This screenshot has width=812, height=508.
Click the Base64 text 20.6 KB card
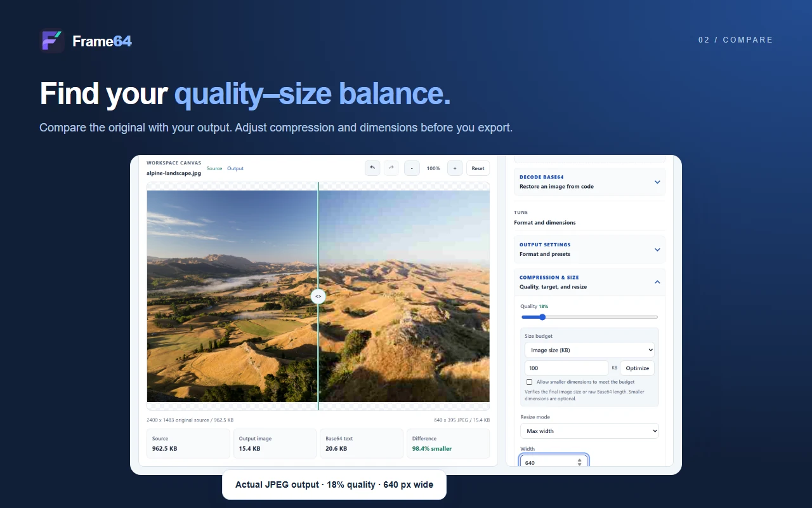coord(362,443)
